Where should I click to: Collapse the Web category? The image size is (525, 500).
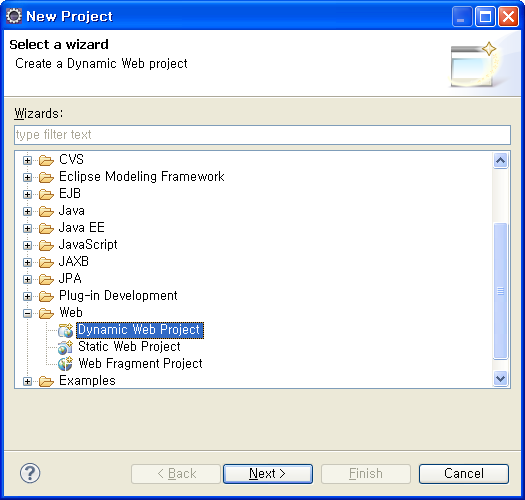[x=27, y=314]
